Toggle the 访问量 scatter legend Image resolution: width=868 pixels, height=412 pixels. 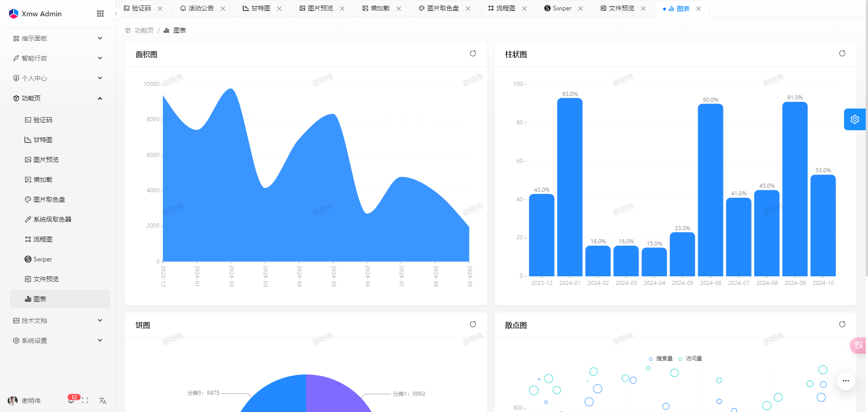(x=690, y=359)
